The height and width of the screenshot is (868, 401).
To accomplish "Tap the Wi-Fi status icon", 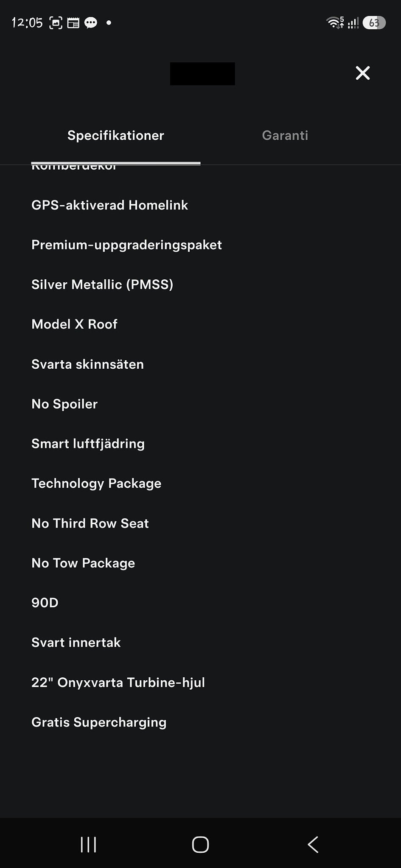I will [335, 22].
